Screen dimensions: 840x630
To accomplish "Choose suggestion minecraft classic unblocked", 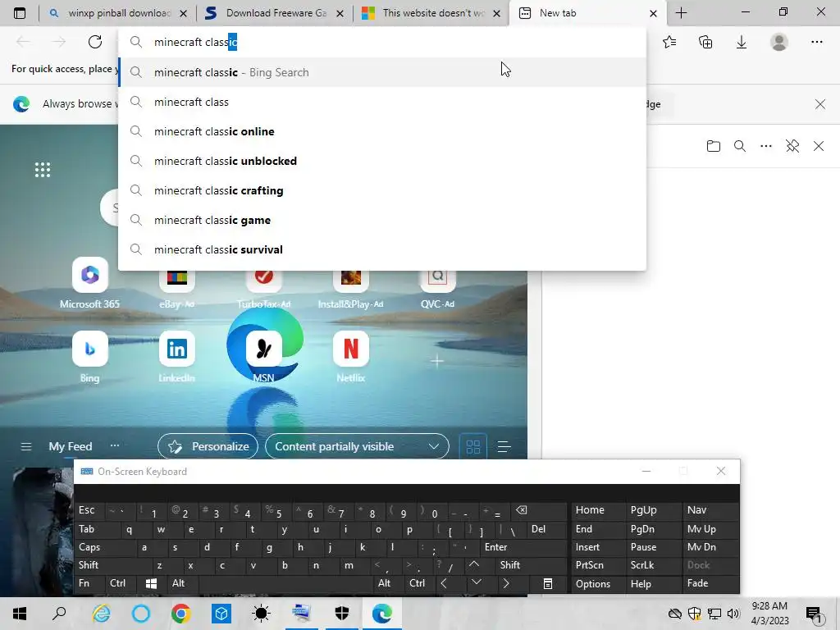I will [382, 161].
